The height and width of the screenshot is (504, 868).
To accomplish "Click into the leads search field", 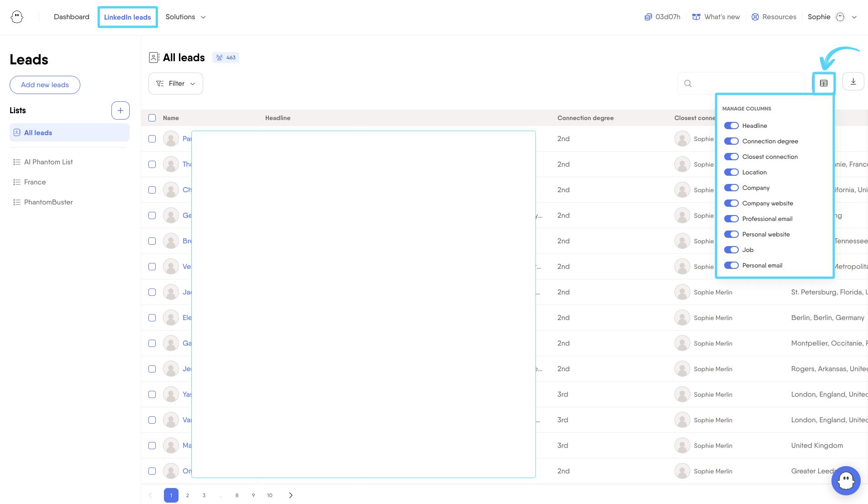I will point(741,84).
